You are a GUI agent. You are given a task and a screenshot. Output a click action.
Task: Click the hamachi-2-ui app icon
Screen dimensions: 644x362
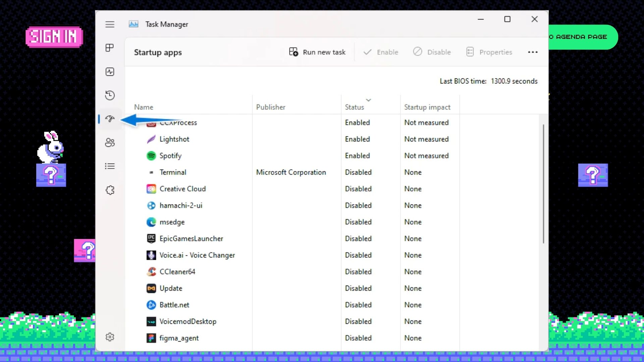(x=151, y=205)
